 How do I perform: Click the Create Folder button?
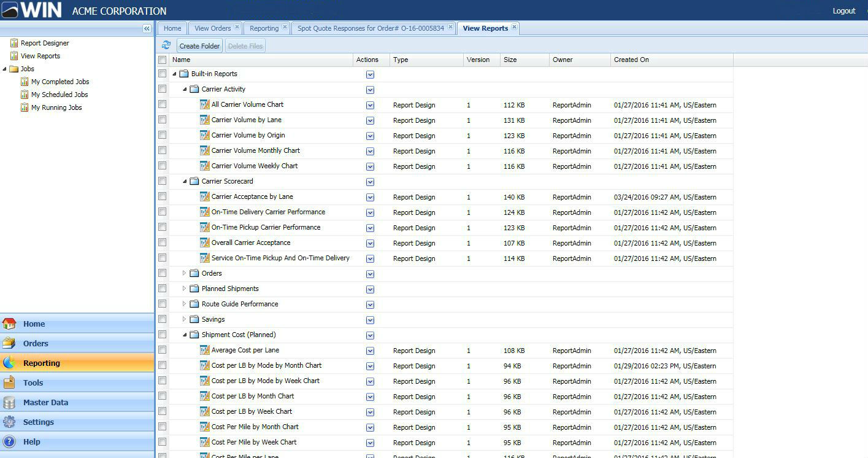199,46
